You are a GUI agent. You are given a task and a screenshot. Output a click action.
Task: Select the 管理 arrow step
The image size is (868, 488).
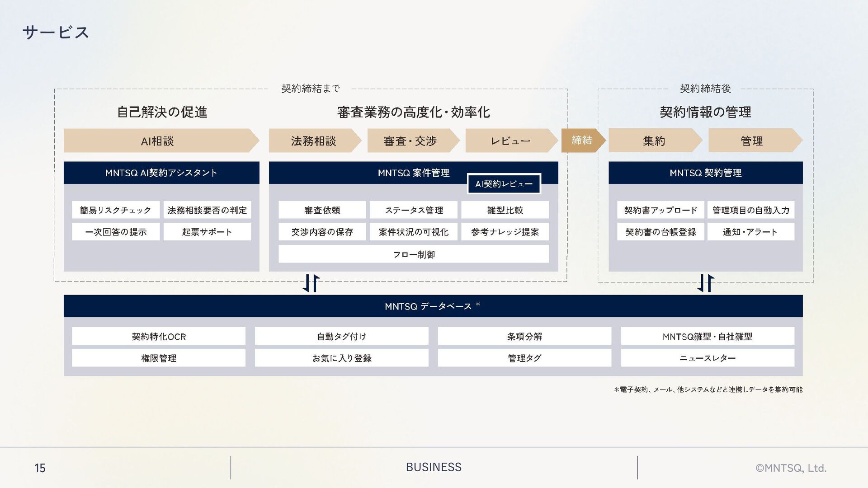click(x=752, y=141)
